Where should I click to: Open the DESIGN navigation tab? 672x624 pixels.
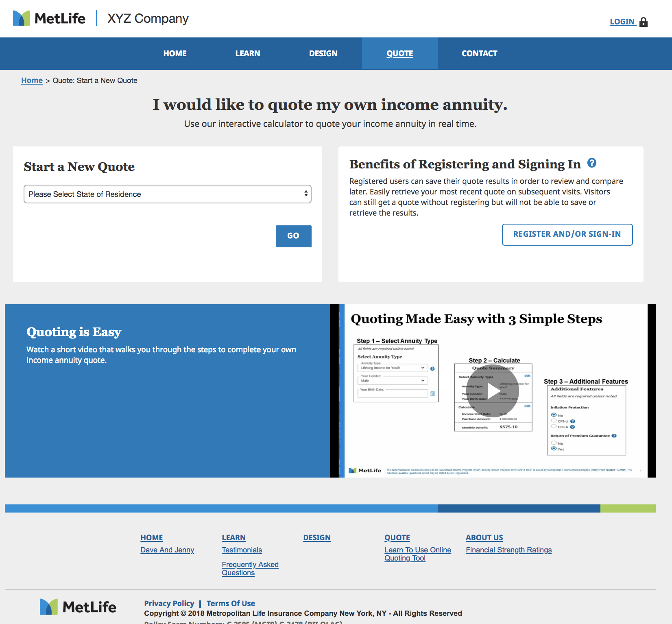pos(323,53)
